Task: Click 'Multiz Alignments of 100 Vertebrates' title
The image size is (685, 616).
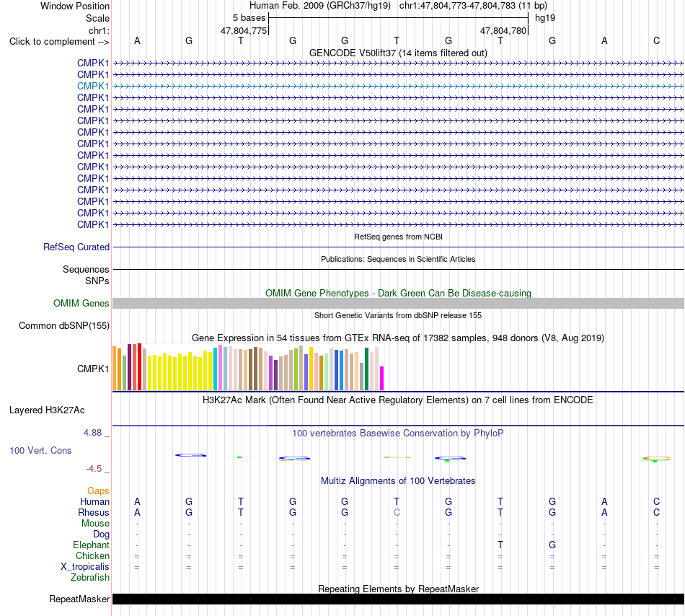Action: pyautogui.click(x=398, y=480)
